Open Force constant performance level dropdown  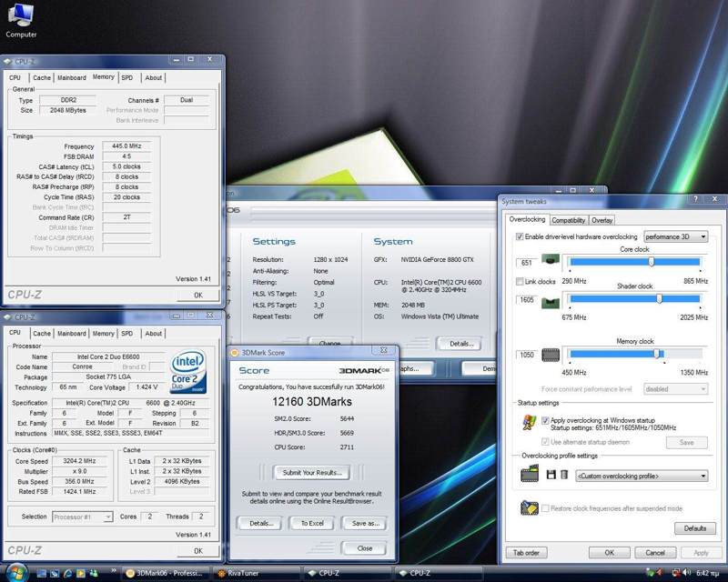click(675, 389)
